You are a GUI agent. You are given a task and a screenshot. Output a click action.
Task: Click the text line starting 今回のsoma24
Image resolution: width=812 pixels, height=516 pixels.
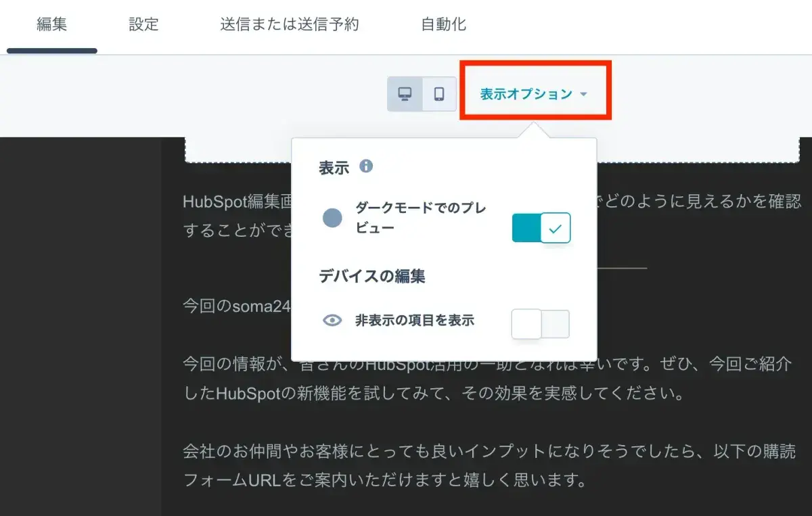pos(237,306)
